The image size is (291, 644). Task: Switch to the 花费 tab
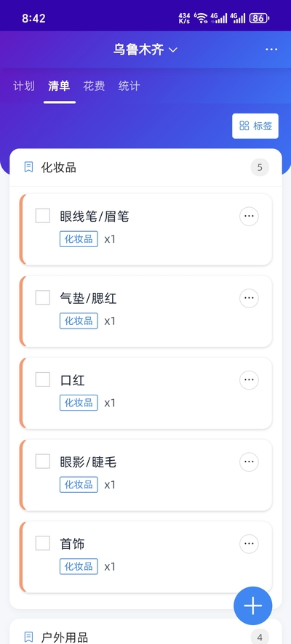94,86
